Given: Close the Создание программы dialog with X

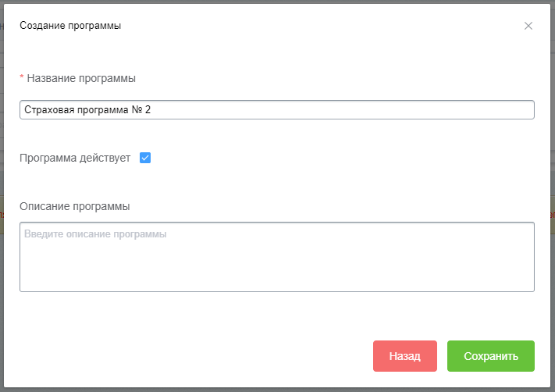Looking at the screenshot, I should coord(528,26).
